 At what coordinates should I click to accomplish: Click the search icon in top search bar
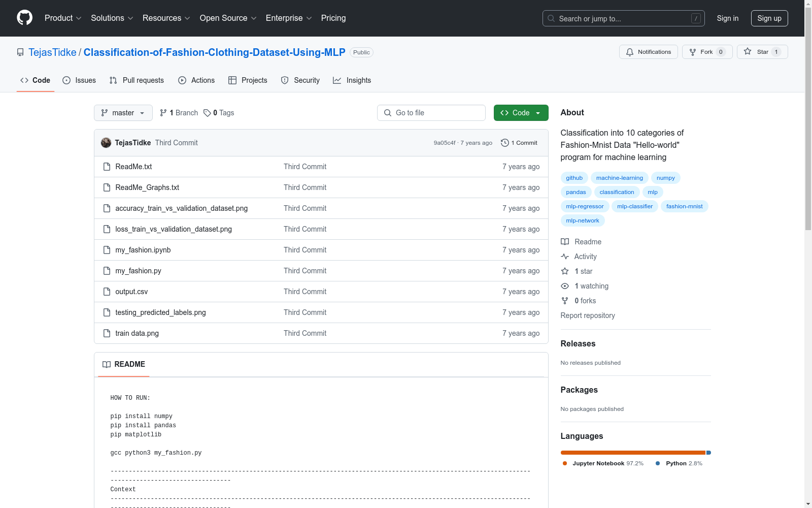pos(551,18)
